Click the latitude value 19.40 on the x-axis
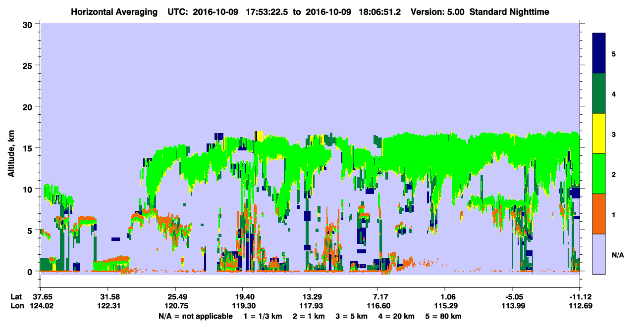This screenshot has height=330, width=644. 243,297
